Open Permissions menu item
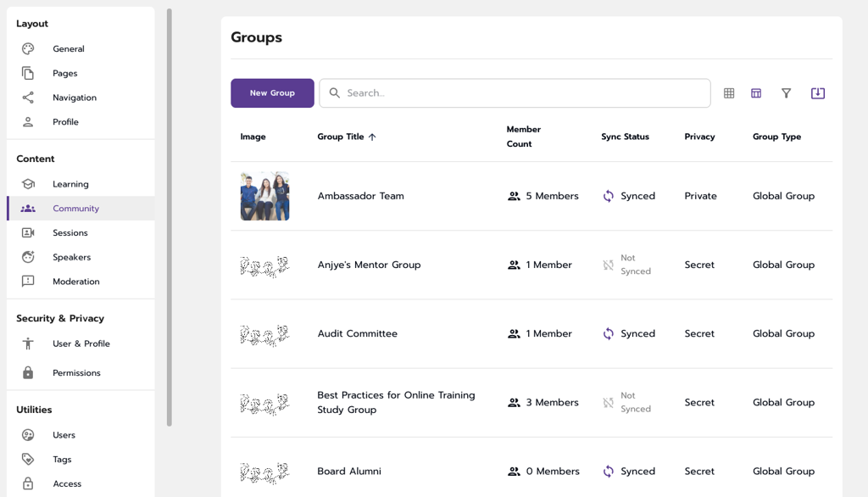 click(81, 373)
